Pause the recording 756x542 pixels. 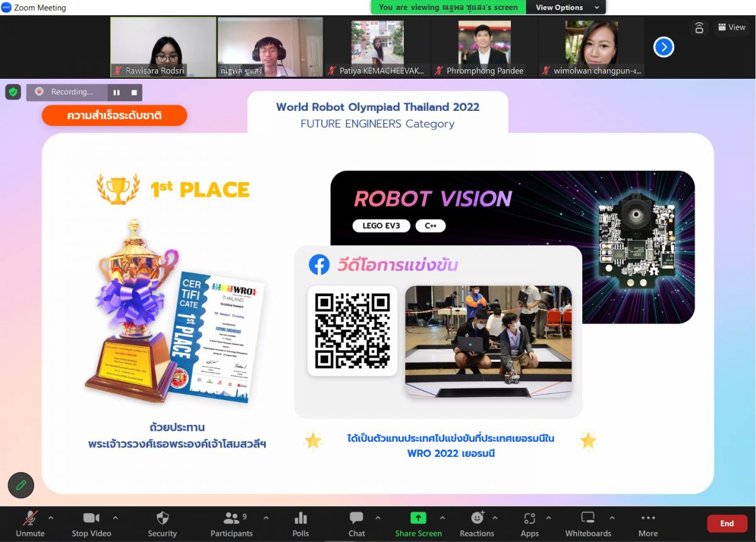pyautogui.click(x=117, y=93)
